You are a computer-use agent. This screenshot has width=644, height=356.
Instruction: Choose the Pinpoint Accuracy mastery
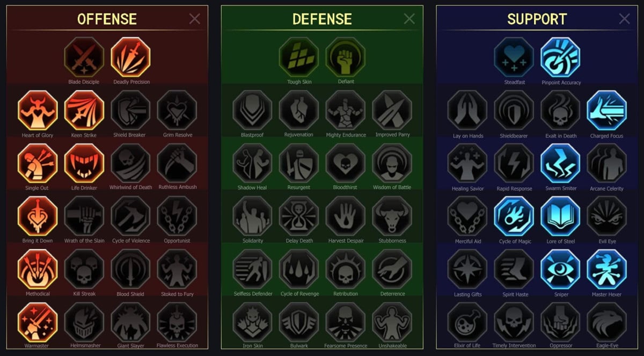coord(561,57)
